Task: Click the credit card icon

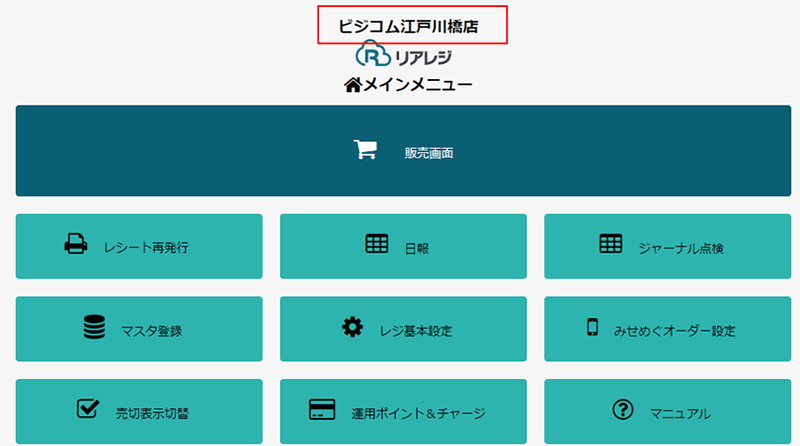Action: (322, 410)
